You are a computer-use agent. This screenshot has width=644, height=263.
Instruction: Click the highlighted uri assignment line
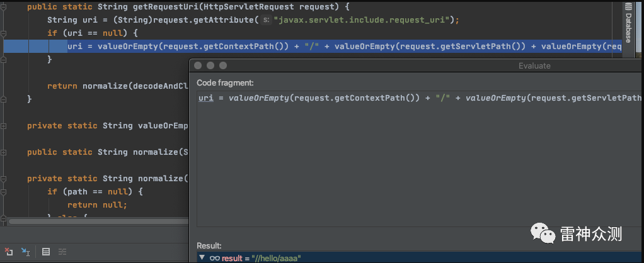312,47
